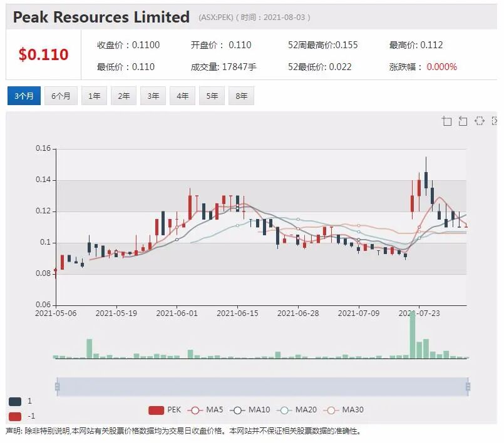Click the x-axis date 2021-07-09
The width and height of the screenshot is (504, 443).
359,313
